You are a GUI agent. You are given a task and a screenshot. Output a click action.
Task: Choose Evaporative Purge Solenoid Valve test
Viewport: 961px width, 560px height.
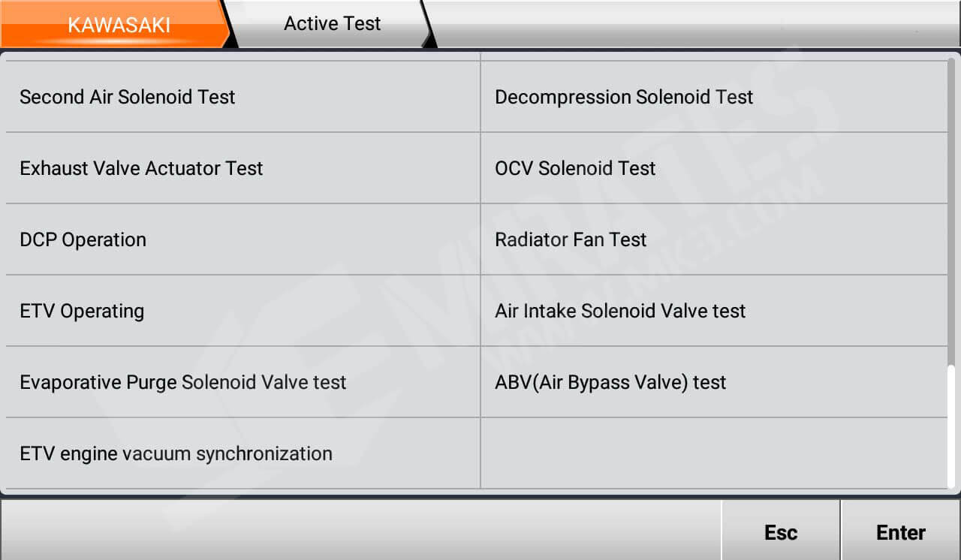point(183,382)
